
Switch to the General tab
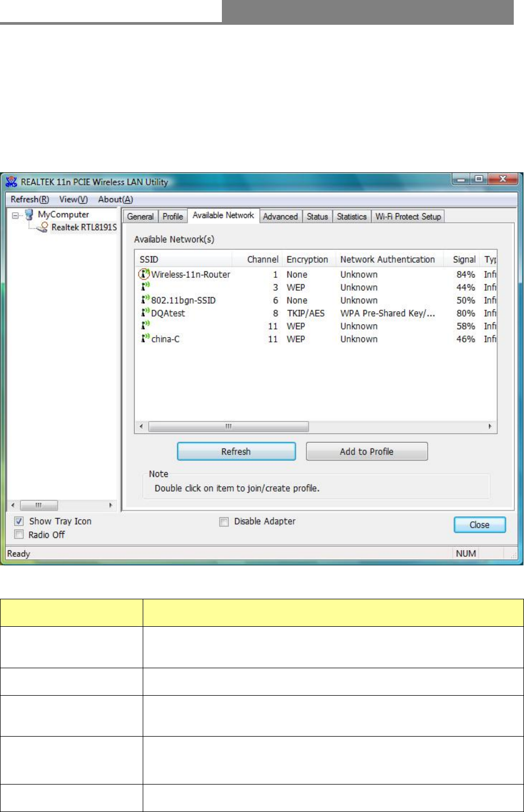(141, 216)
